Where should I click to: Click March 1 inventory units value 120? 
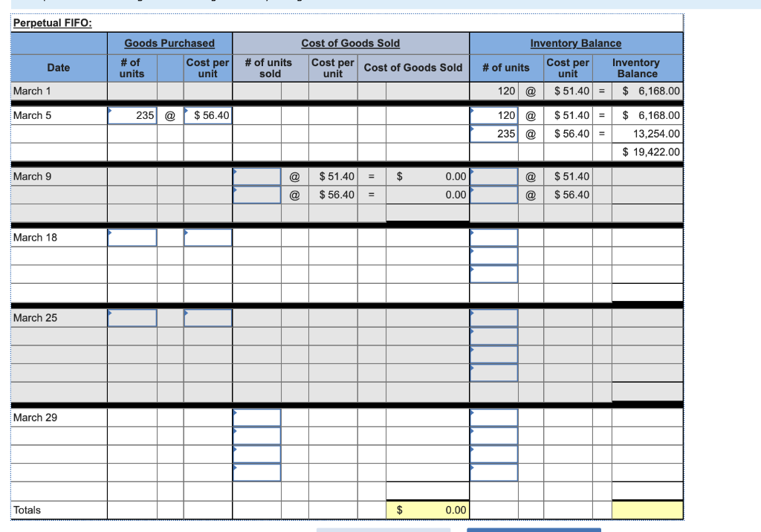pyautogui.click(x=493, y=91)
